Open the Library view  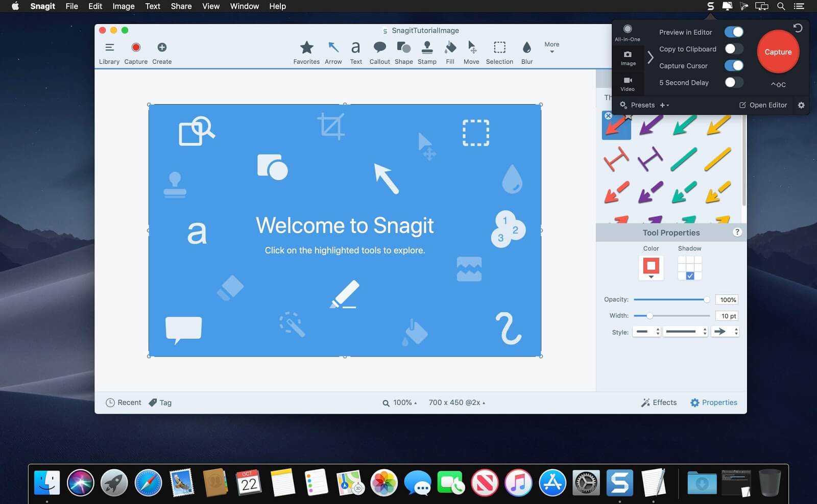[x=109, y=53]
